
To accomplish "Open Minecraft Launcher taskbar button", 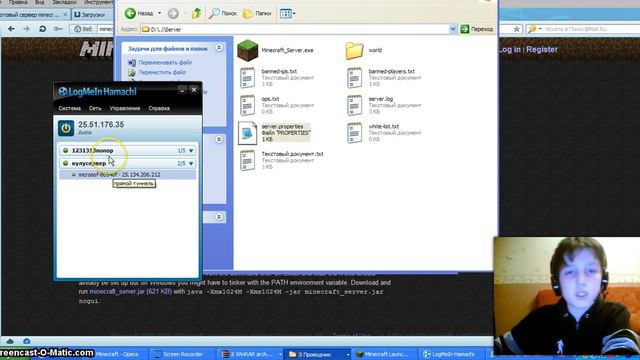I will (385, 354).
